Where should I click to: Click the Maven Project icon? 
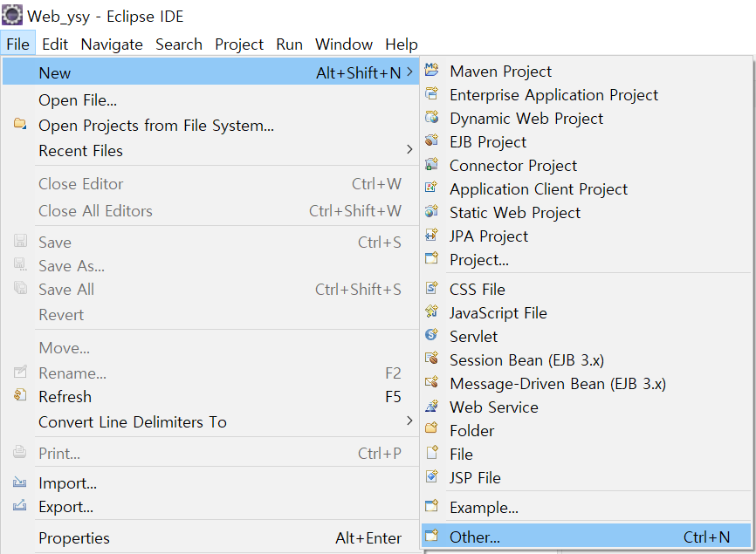[431, 71]
